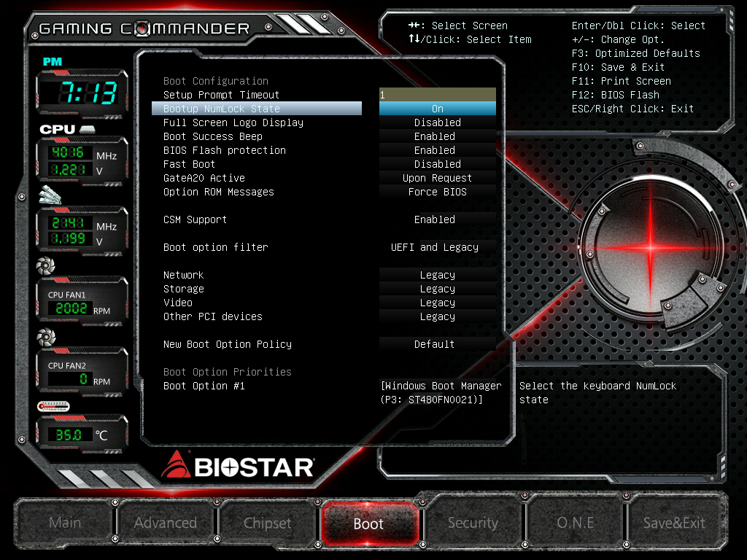Open the Save&Exit tab
The image size is (747, 560).
click(x=674, y=523)
